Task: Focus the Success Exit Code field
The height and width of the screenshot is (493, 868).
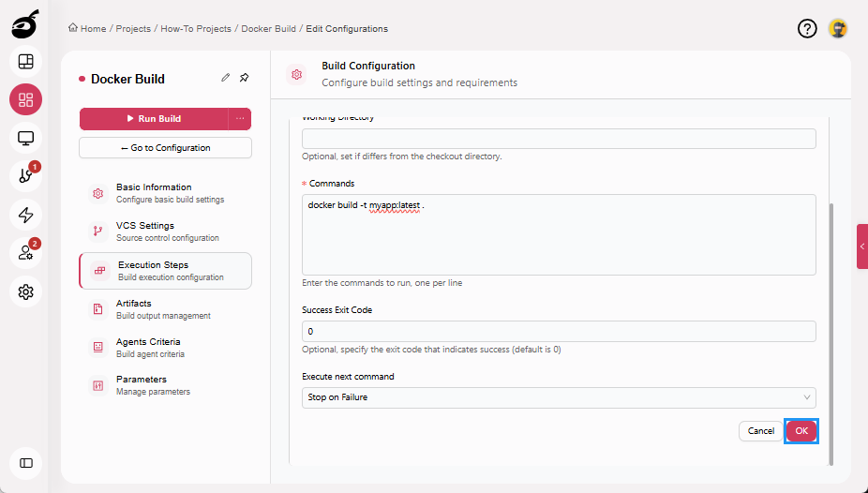Action: coord(559,332)
